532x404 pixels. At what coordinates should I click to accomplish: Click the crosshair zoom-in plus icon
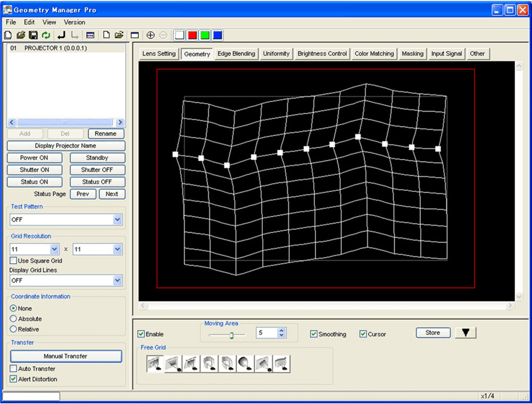tap(151, 35)
